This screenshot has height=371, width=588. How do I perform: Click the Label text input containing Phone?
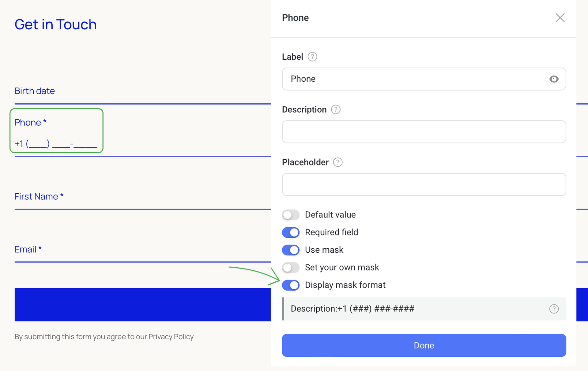click(x=417, y=79)
